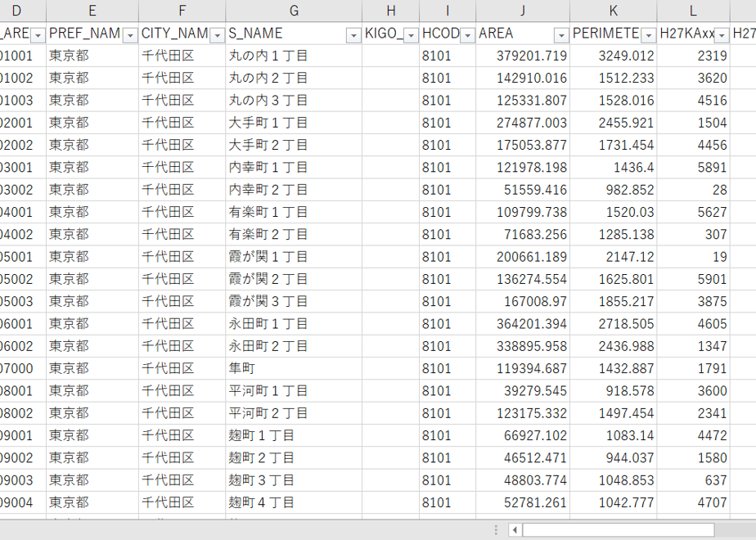The height and width of the screenshot is (540, 756).
Task: Click the sheet tab split handle dots
Action: tap(497, 530)
